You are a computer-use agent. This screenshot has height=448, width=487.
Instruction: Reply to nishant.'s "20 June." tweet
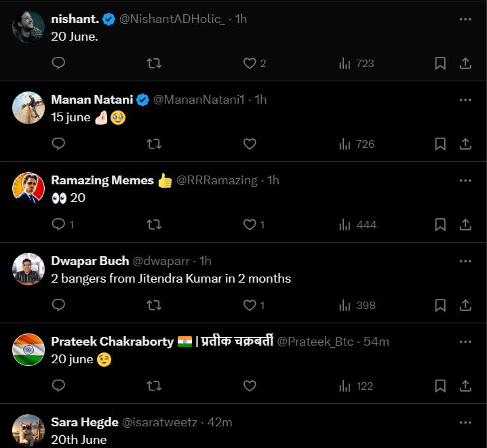click(x=58, y=63)
